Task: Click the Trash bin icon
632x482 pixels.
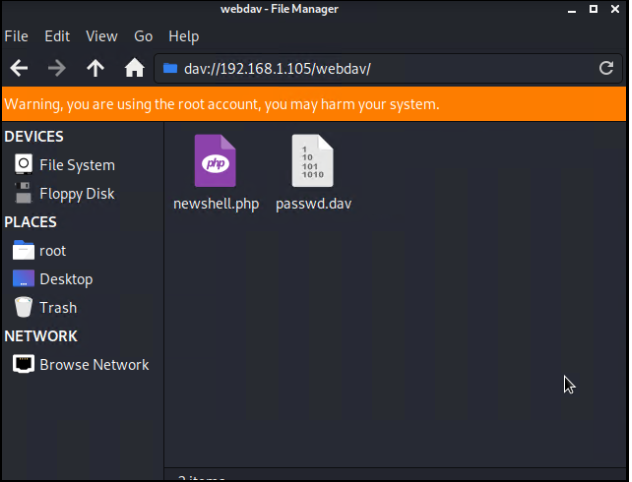Action: [x=23, y=307]
